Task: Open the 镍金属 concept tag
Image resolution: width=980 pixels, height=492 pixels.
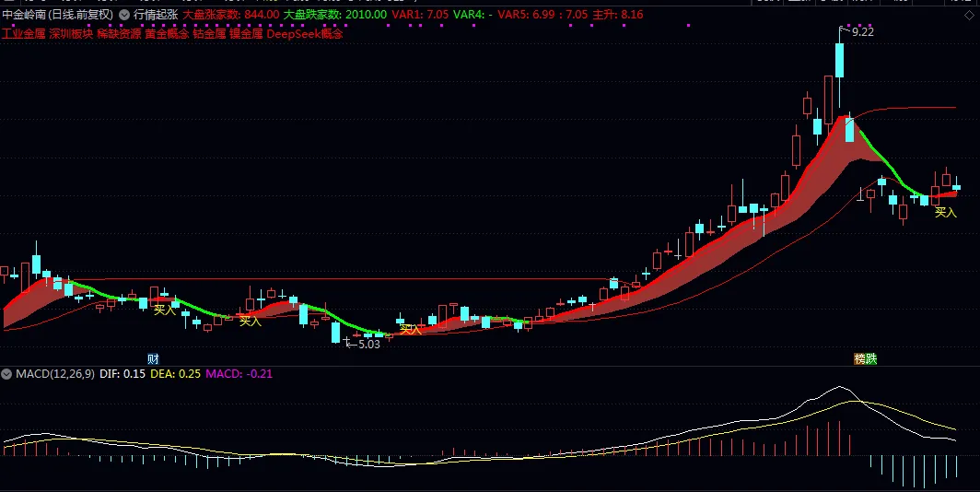Action: pyautogui.click(x=246, y=34)
